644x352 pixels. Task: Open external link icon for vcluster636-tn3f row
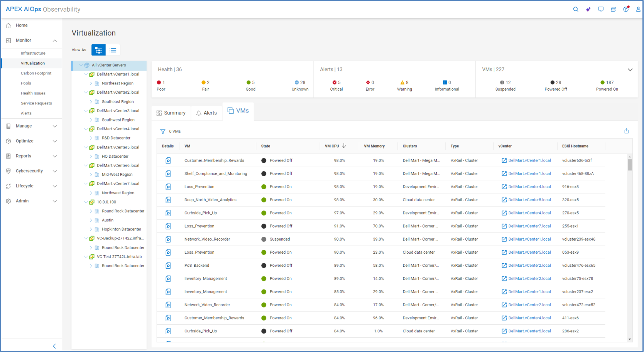pyautogui.click(x=504, y=160)
